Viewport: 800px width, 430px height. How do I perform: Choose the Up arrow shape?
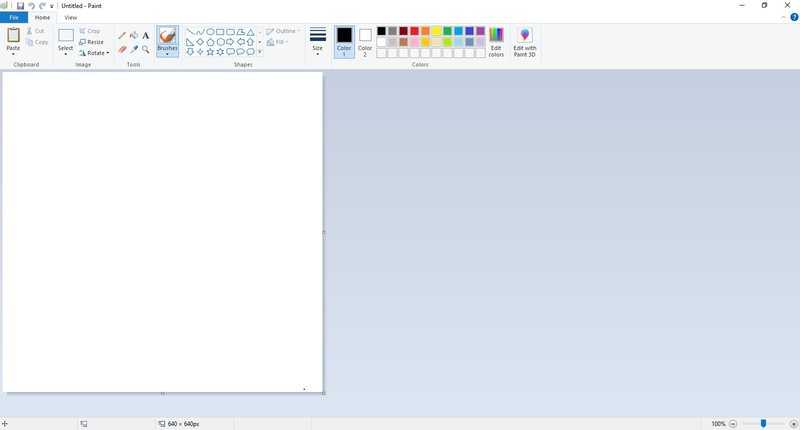pyautogui.click(x=250, y=42)
